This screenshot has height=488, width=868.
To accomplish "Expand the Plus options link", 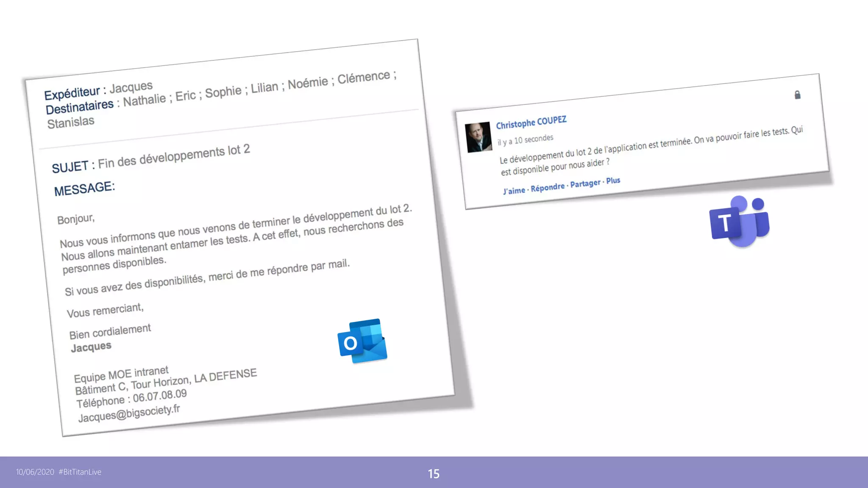I will pos(613,181).
